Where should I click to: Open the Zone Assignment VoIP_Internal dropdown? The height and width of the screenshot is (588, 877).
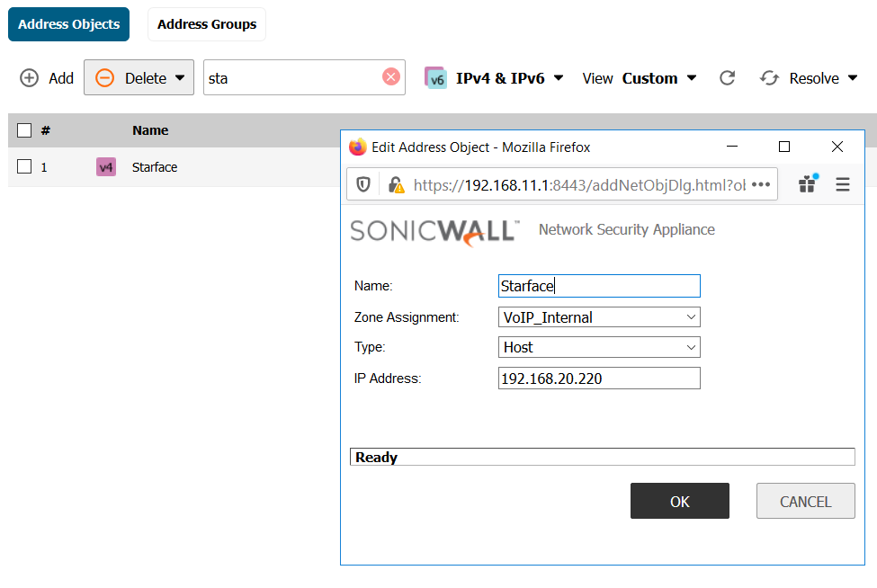599,316
